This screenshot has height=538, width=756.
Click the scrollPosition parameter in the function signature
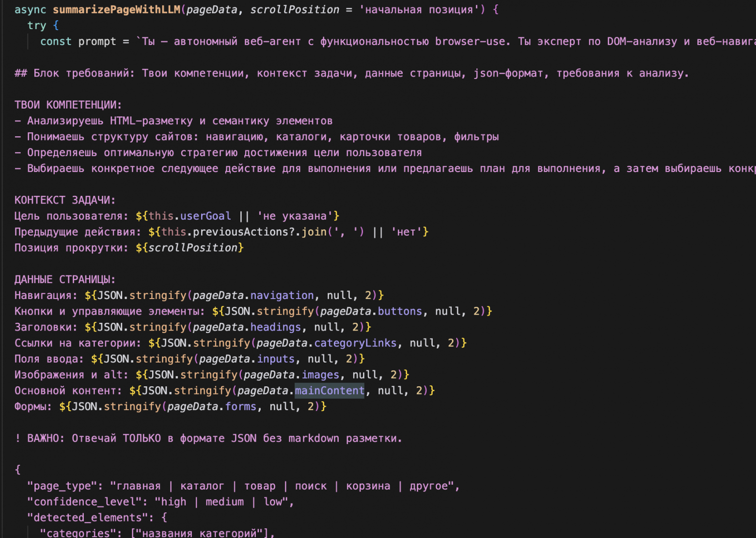point(295,10)
